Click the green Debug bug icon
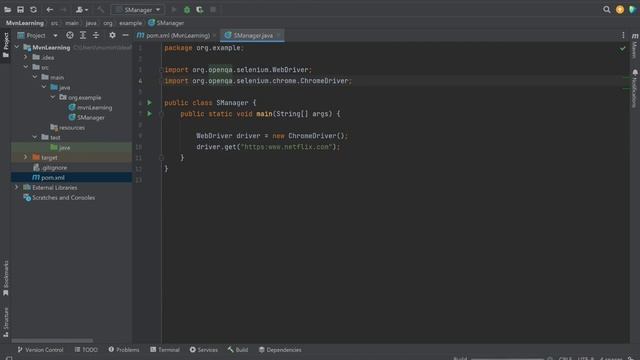 187,9
